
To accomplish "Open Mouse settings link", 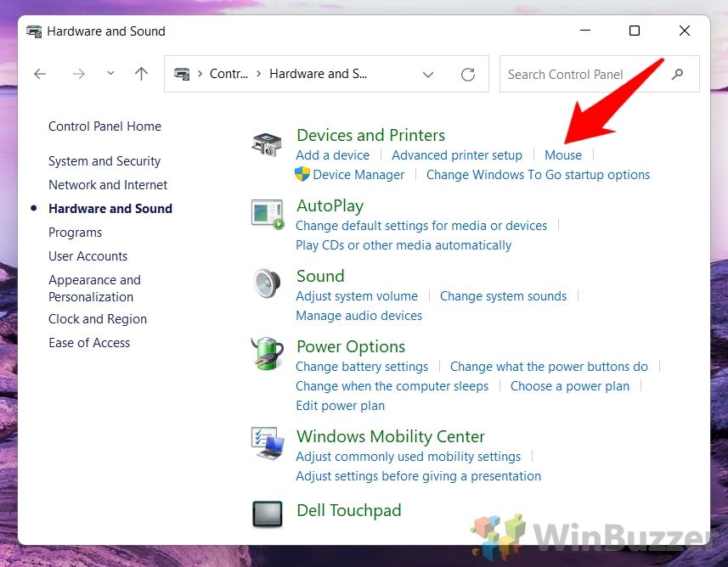I will (563, 155).
